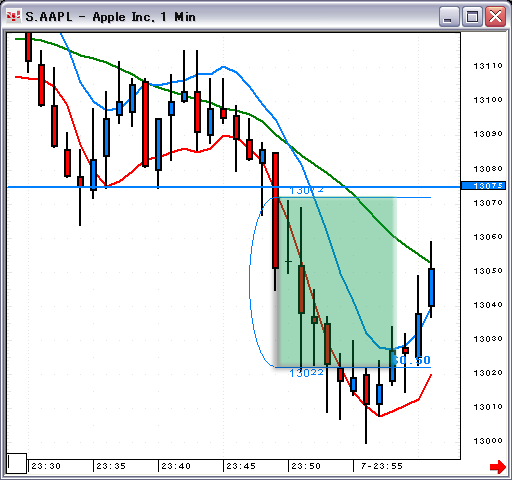Click the 13080 price axis label

point(488,169)
